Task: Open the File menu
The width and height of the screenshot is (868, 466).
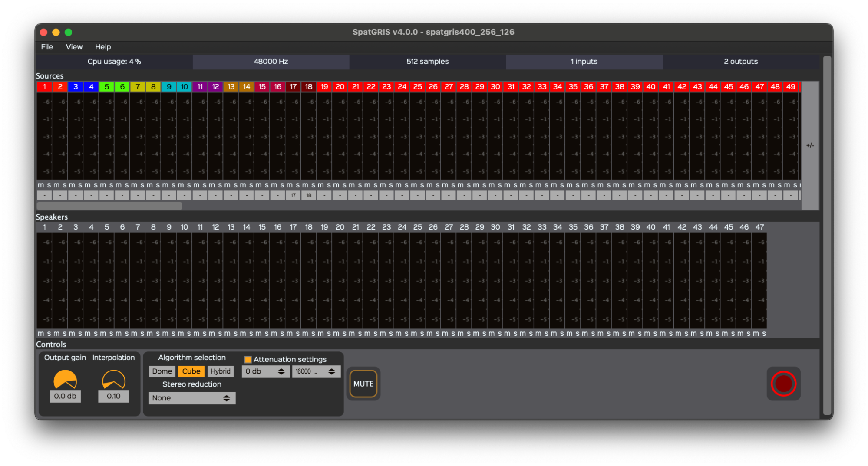Action: [47, 47]
